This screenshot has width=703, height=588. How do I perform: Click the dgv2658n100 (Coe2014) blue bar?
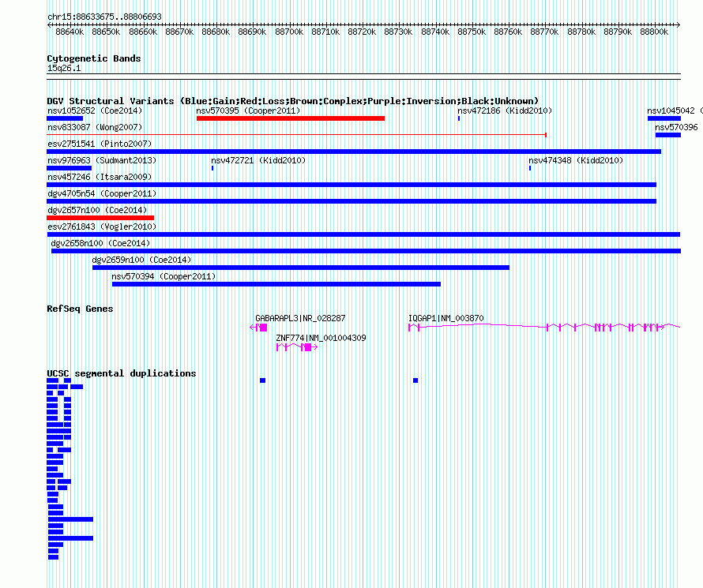click(366, 251)
